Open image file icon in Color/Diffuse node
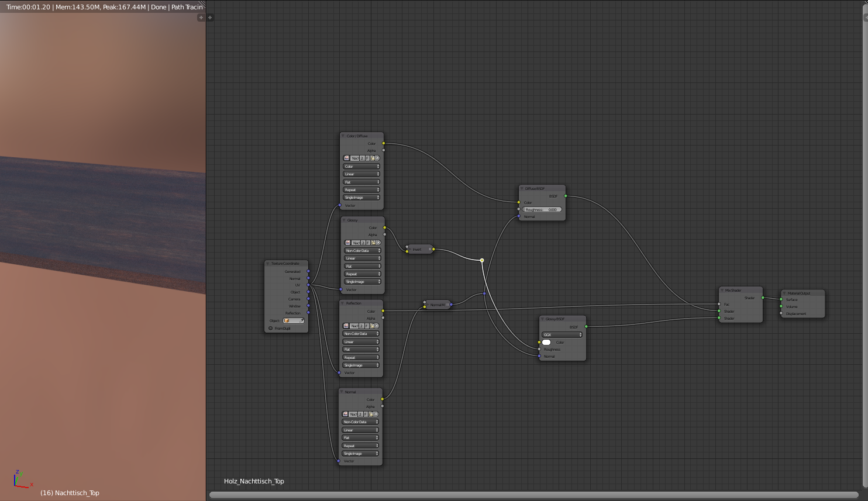 click(x=372, y=158)
